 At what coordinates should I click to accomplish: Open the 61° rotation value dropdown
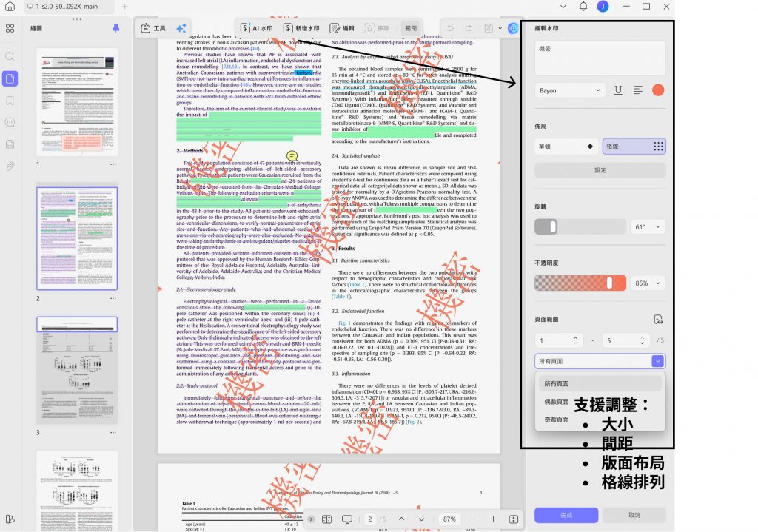pos(648,226)
